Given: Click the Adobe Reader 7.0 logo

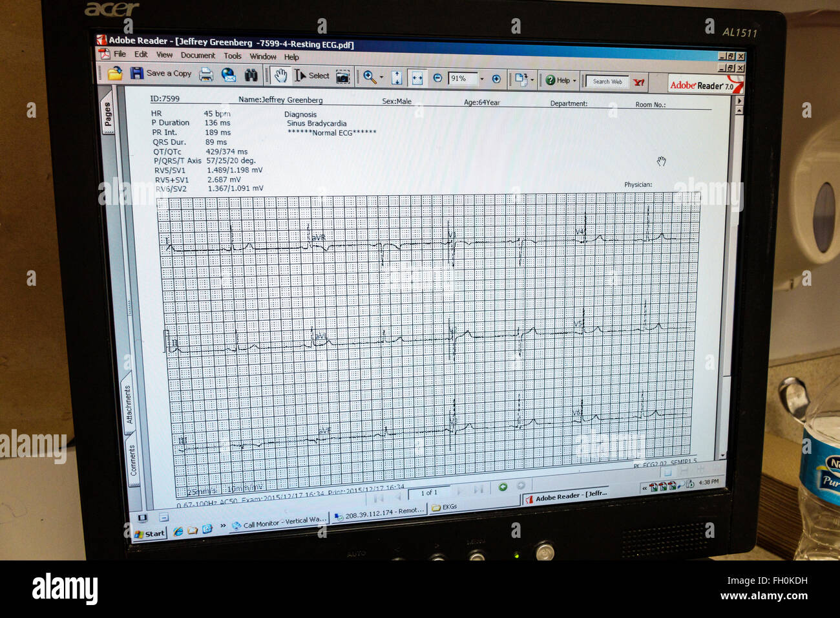Looking at the screenshot, I should tap(704, 85).
